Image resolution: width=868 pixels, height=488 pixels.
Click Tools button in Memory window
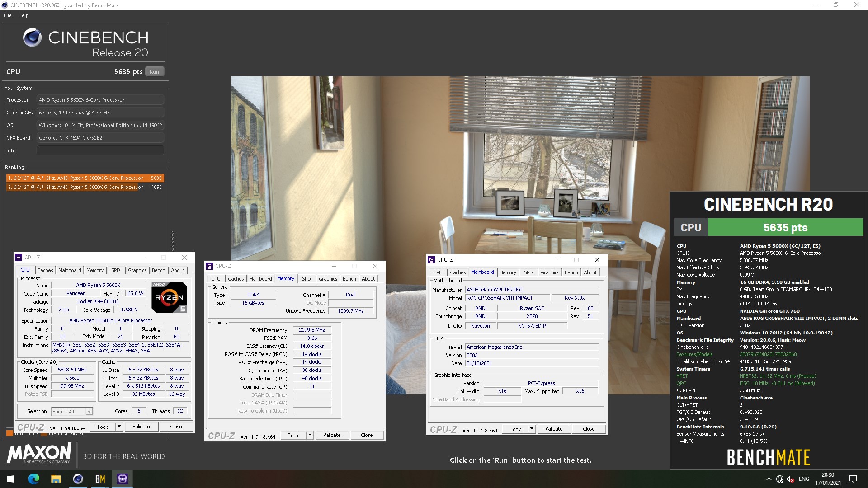click(293, 435)
